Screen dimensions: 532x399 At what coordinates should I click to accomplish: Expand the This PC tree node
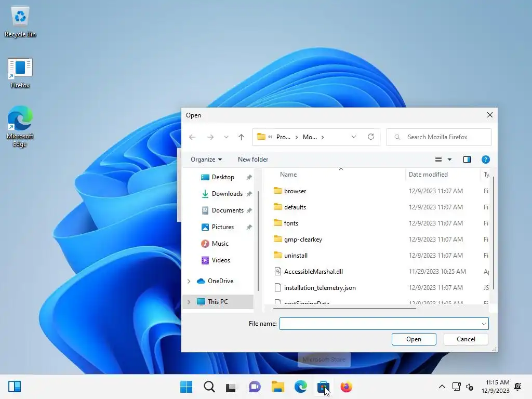click(189, 302)
